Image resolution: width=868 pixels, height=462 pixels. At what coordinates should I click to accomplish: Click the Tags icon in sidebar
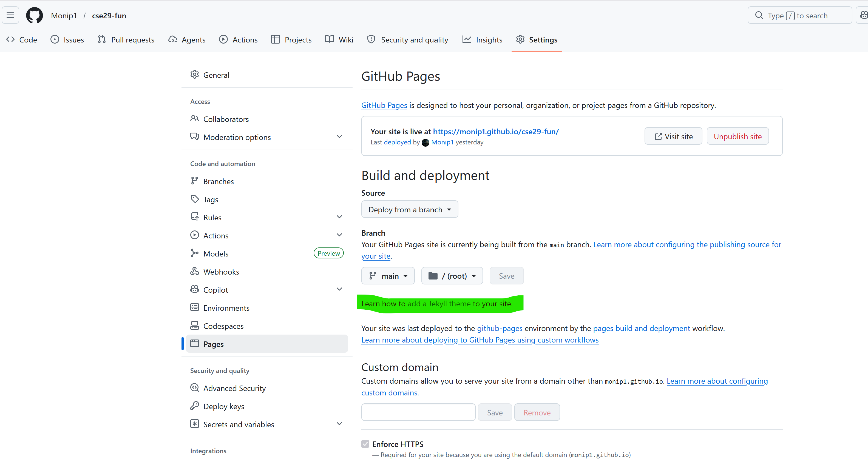(194, 199)
